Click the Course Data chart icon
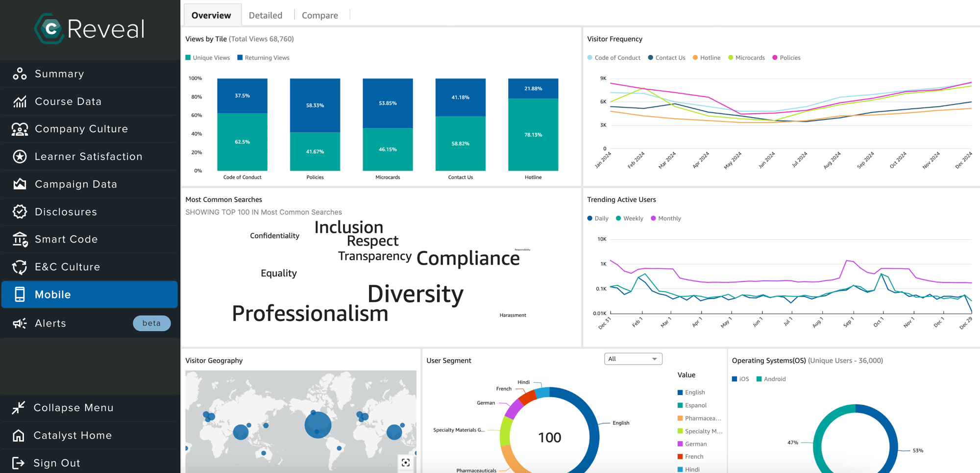Image resolution: width=980 pixels, height=473 pixels. [x=20, y=101]
